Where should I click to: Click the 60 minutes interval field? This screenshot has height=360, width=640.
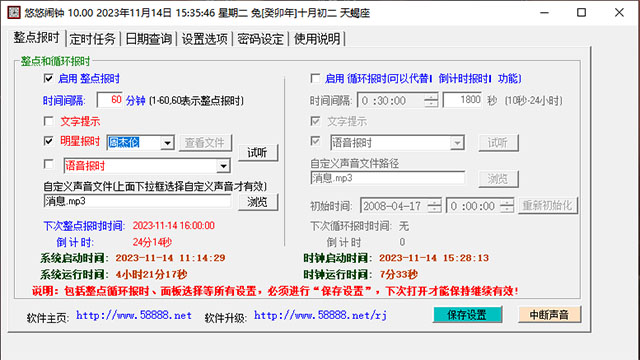109,100
